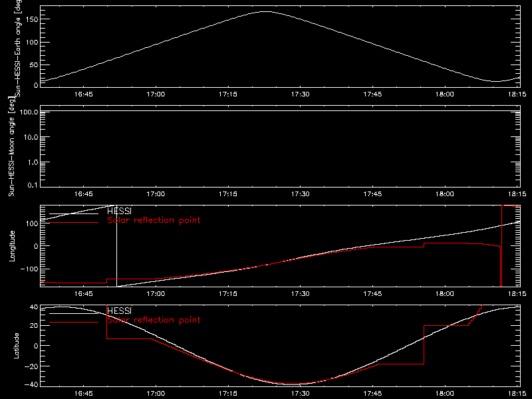Click the 100 tick on Earth angle axis

(31, 42)
